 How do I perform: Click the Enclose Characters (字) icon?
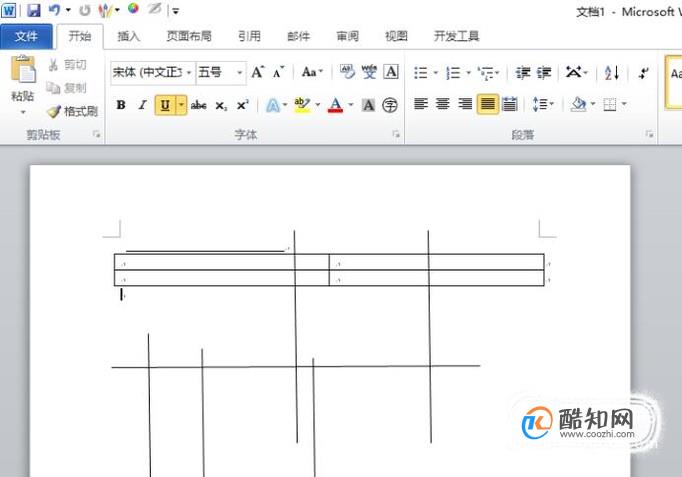click(390, 105)
